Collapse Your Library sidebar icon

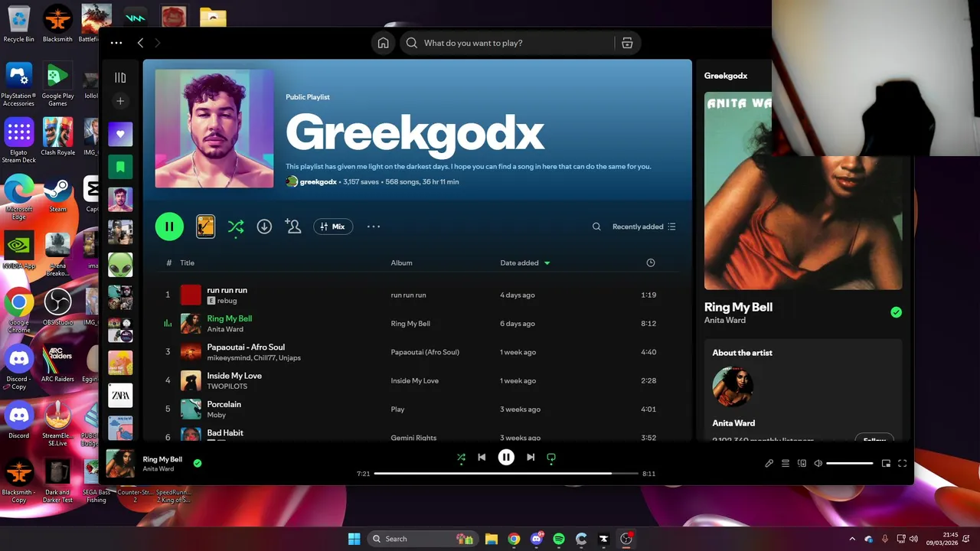(120, 77)
